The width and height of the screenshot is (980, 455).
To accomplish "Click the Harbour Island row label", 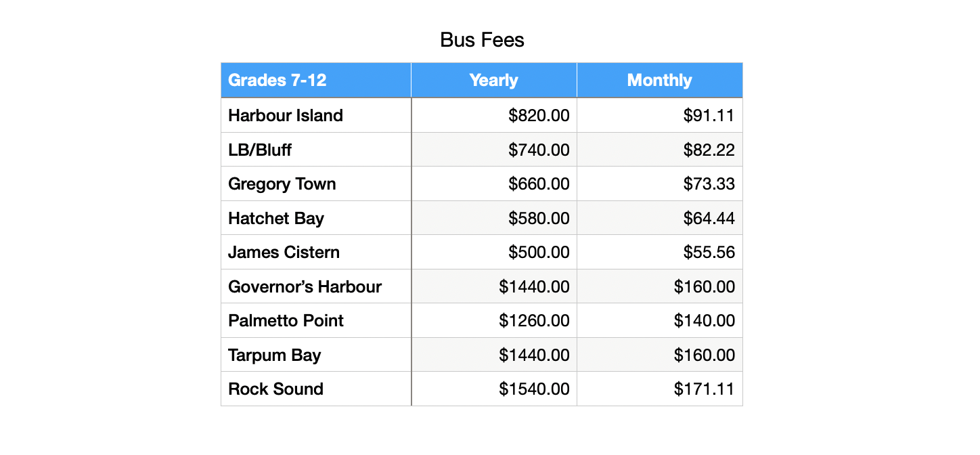I will coord(316,115).
